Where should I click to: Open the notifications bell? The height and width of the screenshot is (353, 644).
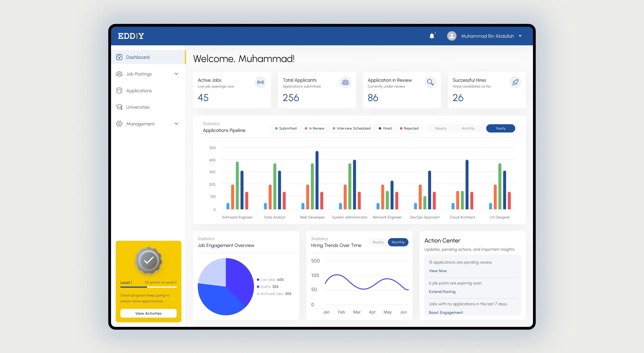pos(432,36)
